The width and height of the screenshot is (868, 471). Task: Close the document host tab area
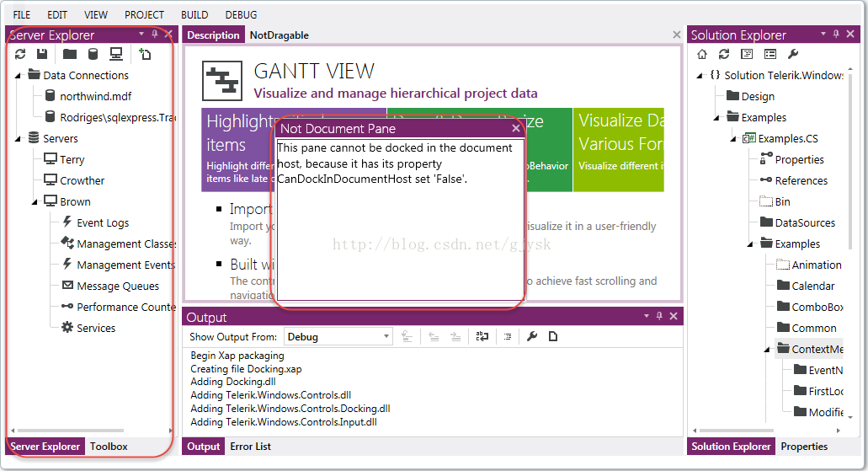(x=676, y=35)
